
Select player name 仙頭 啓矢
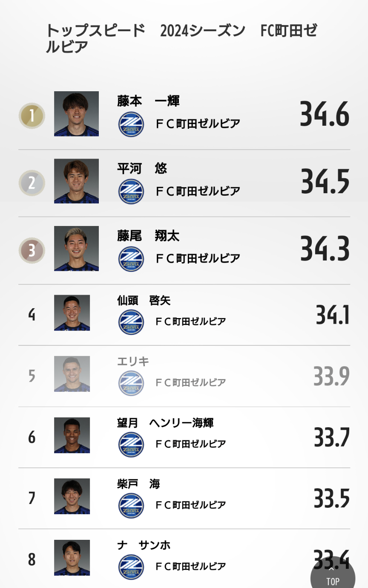click(144, 301)
